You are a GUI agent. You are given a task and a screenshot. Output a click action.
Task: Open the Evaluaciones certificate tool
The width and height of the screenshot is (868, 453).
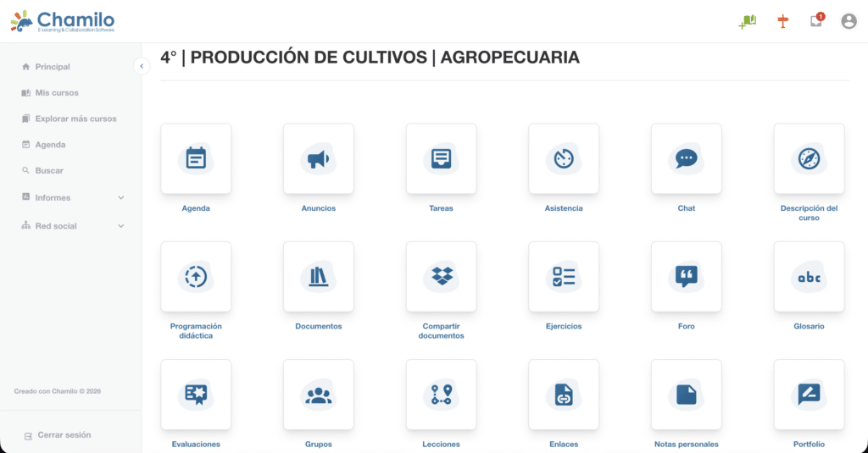pos(196,395)
